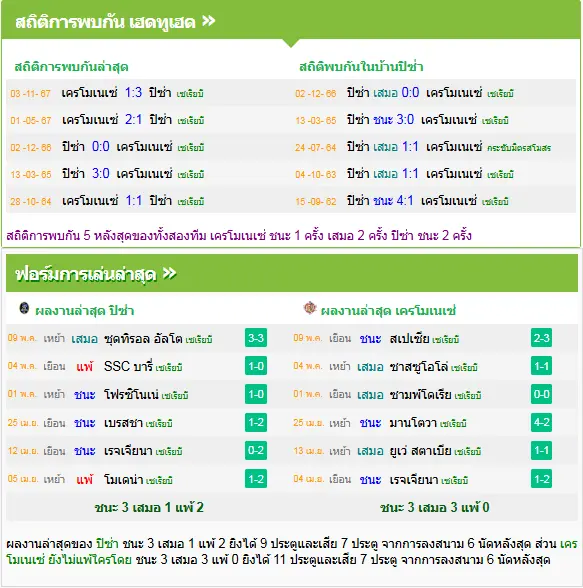Click the 1-0 score badge for Frosinone match
583x588 pixels.
tap(256, 394)
